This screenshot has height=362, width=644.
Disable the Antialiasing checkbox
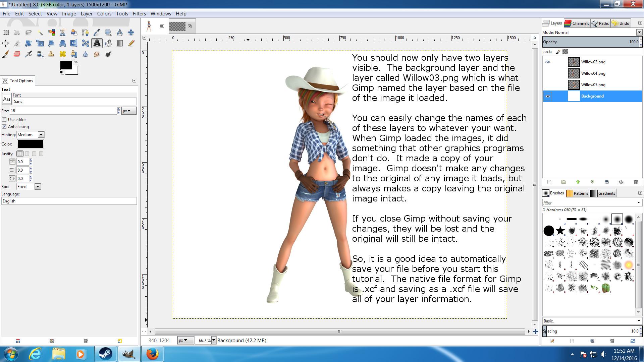(4, 127)
